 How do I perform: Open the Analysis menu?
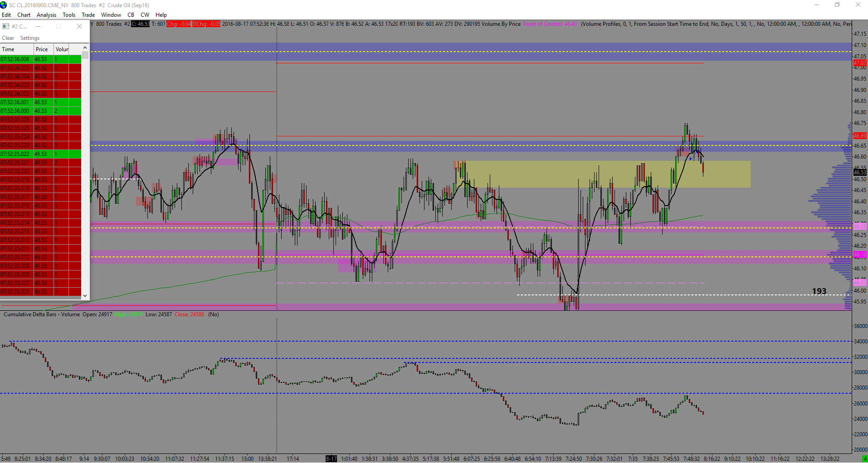pyautogui.click(x=47, y=15)
